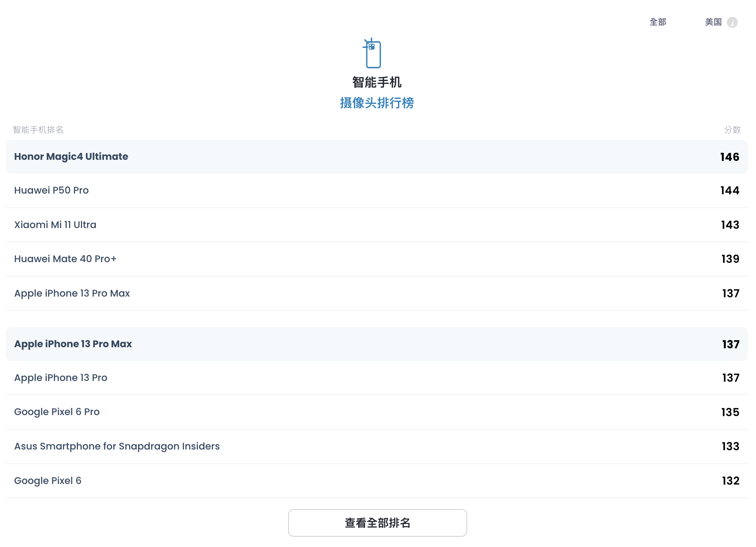The image size is (756, 547).
Task: Open the 摄像头排行榜 link
Action: click(377, 103)
